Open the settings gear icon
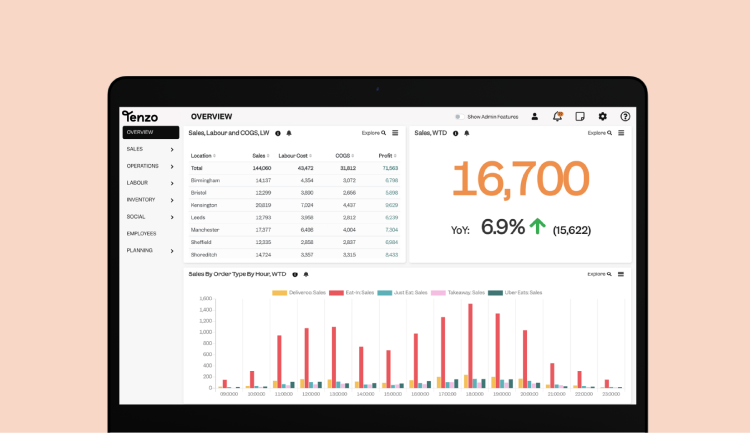Image resolution: width=750 pixels, height=433 pixels. [x=602, y=117]
